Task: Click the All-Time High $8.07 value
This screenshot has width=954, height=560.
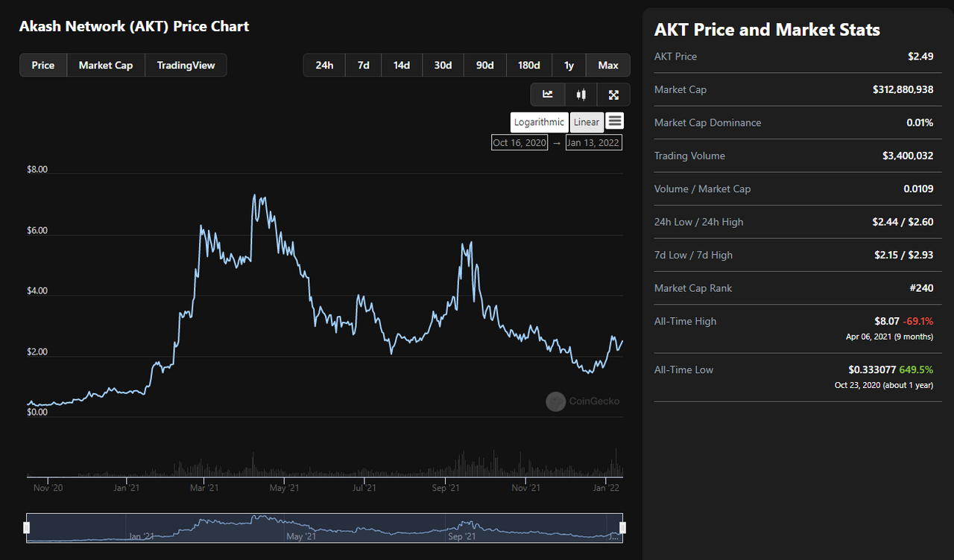Action: [886, 321]
